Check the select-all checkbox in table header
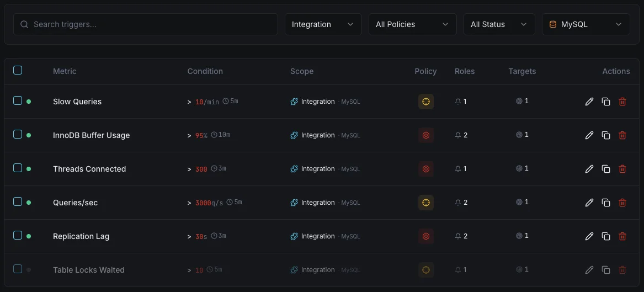Image resolution: width=644 pixels, height=292 pixels. tap(18, 70)
